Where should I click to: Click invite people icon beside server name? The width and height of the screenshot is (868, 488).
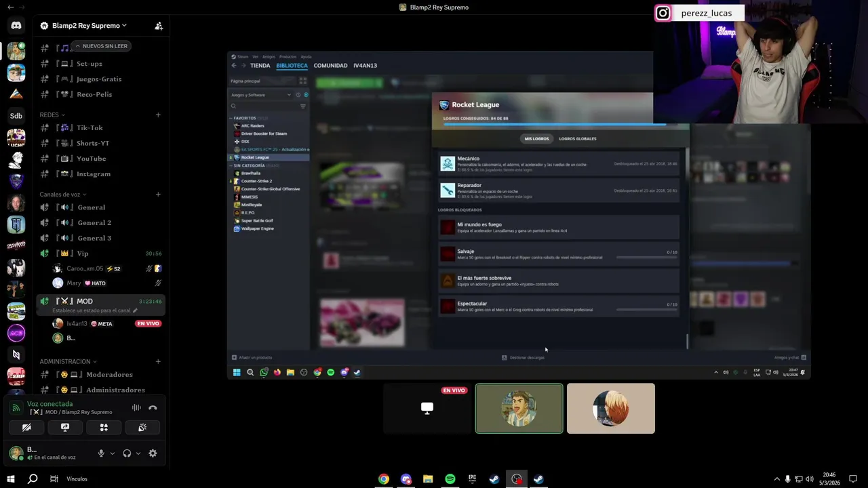pyautogui.click(x=159, y=26)
